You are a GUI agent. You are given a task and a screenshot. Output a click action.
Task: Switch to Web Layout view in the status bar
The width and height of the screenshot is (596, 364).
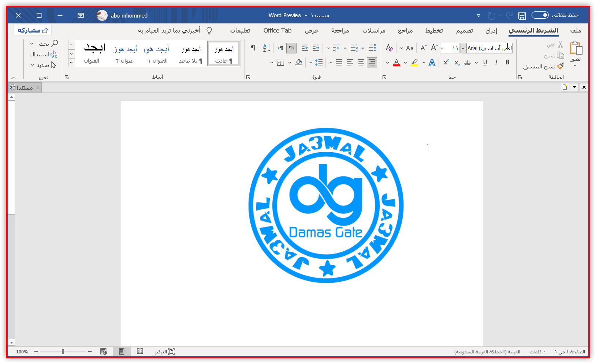[104, 352]
